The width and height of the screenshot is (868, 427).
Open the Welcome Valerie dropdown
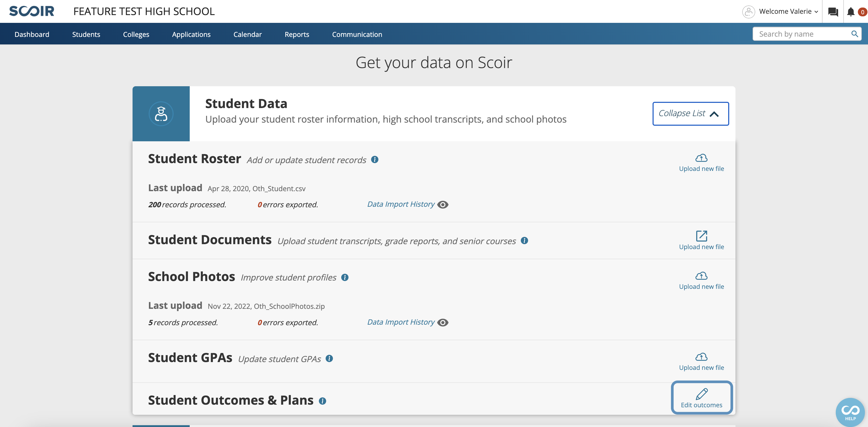click(788, 11)
